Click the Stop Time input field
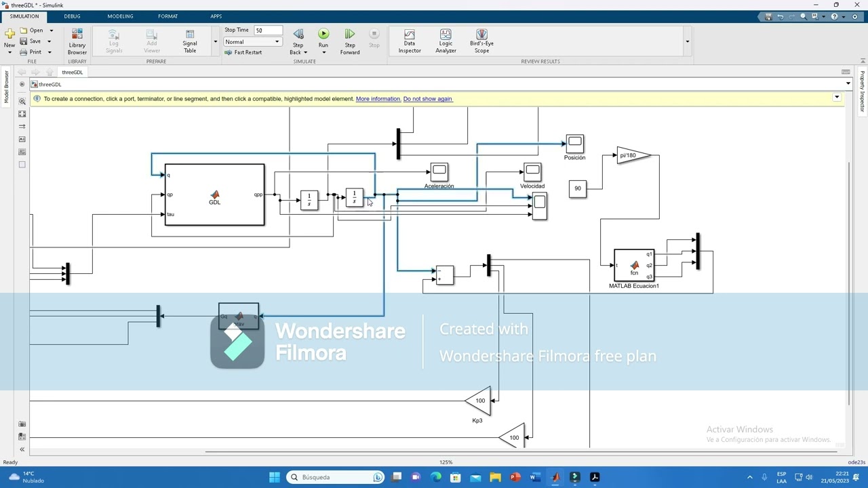Screen dimensions: 868x488 coord(268,30)
